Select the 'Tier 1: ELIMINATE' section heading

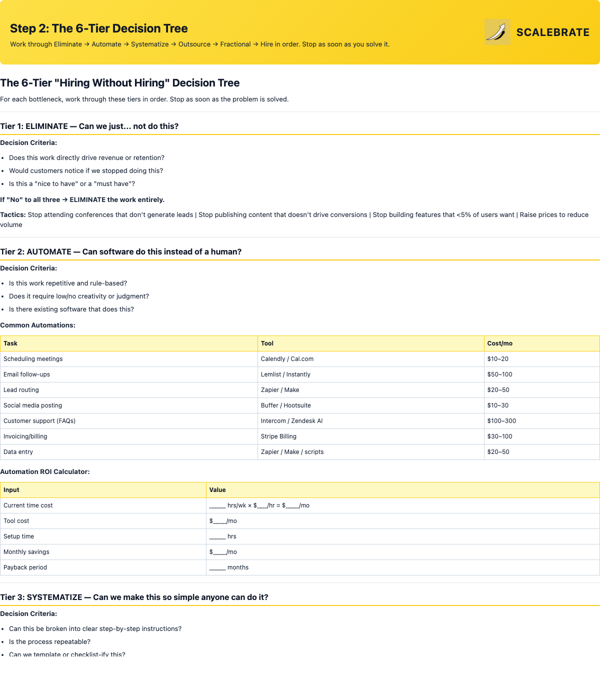point(89,126)
